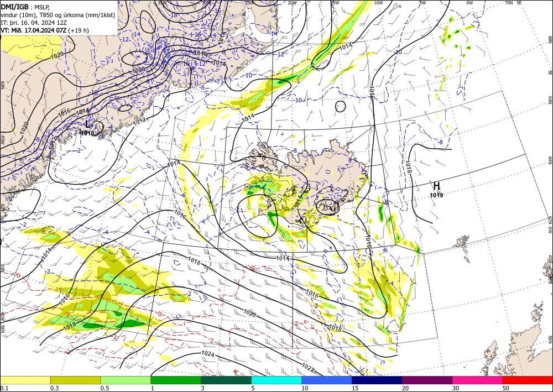The width and height of the screenshot is (553, 392).
Task: Click the '70N' latitude label in the corner
Action: tap(509, 2)
